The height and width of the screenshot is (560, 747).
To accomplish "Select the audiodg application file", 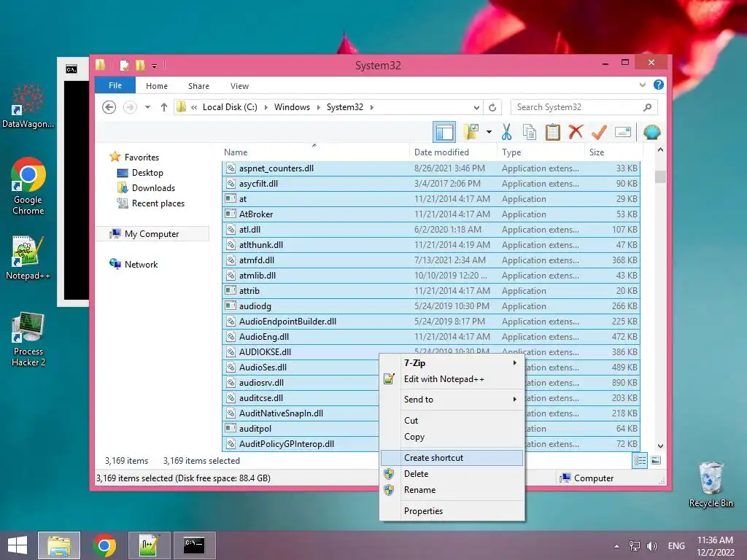I will (x=431, y=306).
